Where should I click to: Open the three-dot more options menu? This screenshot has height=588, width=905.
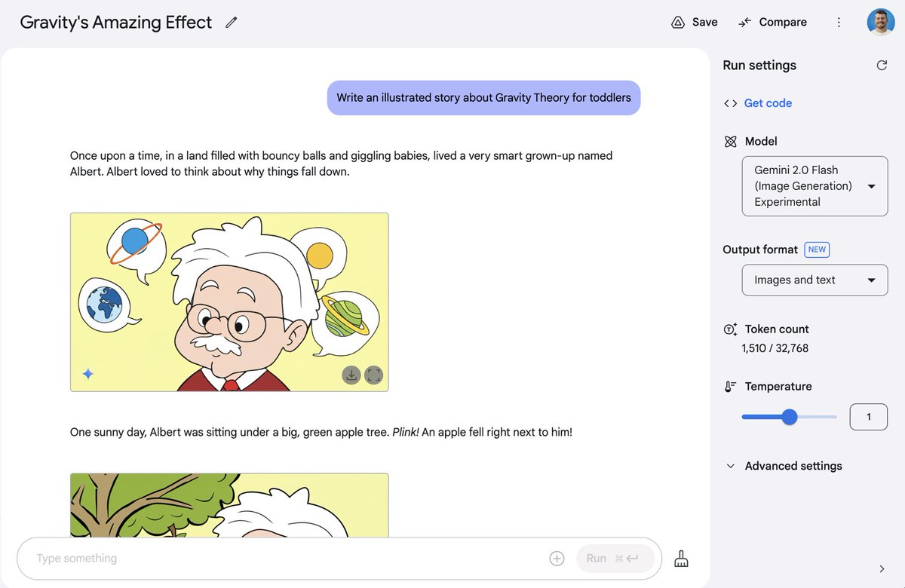click(x=839, y=23)
